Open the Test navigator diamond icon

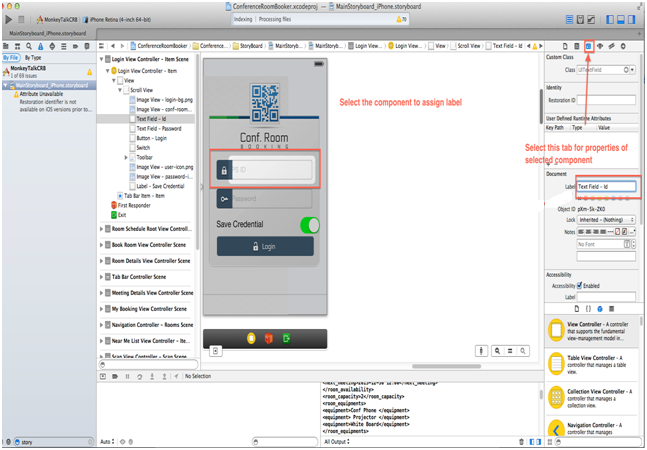[52, 46]
